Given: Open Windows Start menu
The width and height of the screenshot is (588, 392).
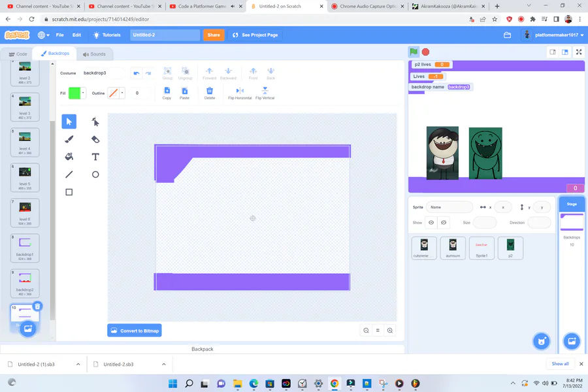Looking at the screenshot, I should 173,384.
